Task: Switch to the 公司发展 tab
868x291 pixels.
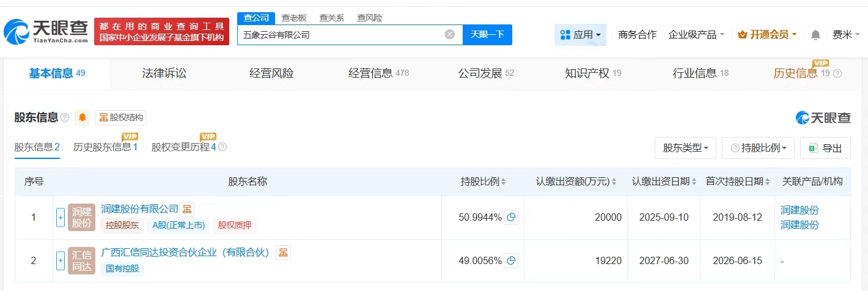Action: (486, 73)
